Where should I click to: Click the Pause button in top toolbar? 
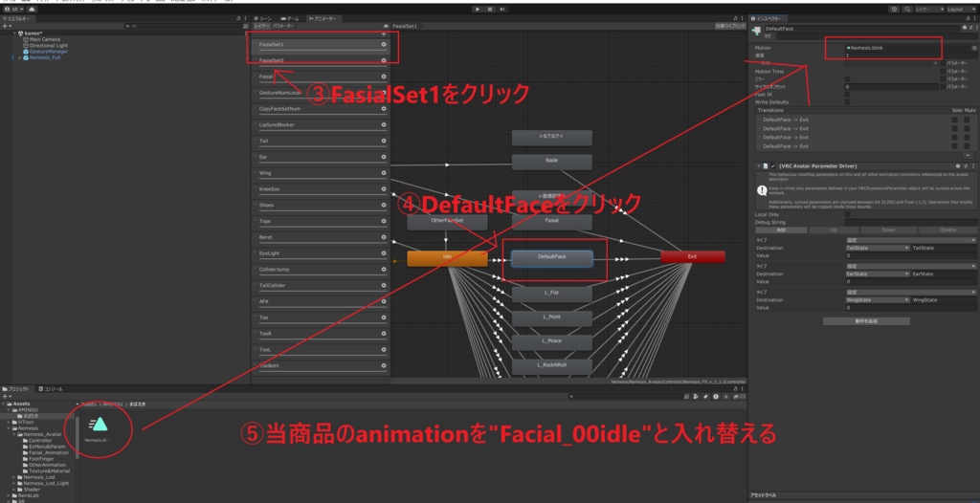tap(490, 10)
